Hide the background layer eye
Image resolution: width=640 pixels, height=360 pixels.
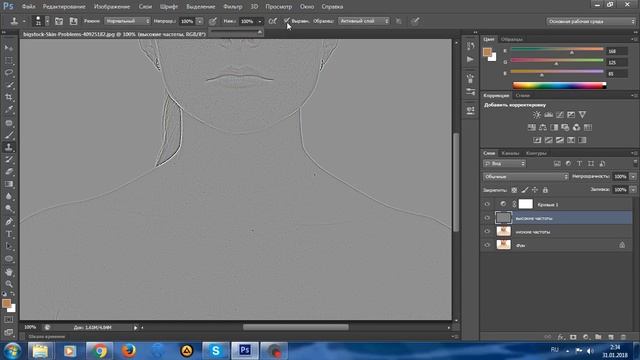tap(487, 245)
